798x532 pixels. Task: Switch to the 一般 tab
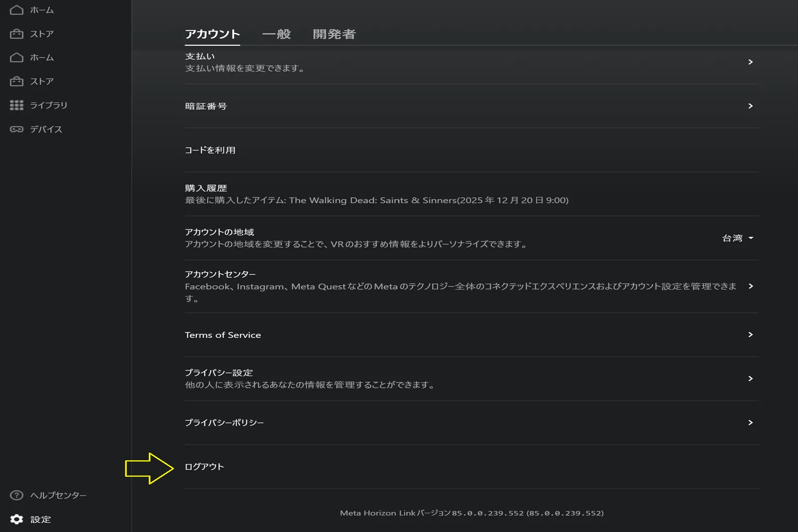[276, 34]
